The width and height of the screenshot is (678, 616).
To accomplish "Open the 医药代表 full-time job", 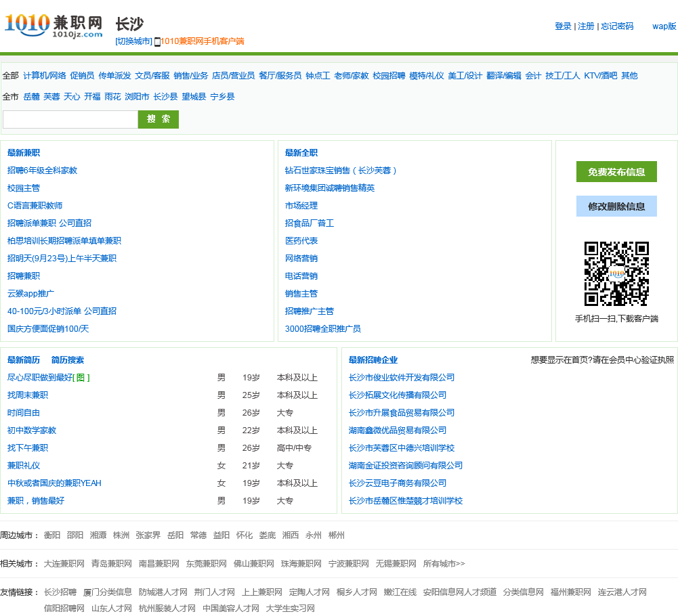I will (x=301, y=241).
